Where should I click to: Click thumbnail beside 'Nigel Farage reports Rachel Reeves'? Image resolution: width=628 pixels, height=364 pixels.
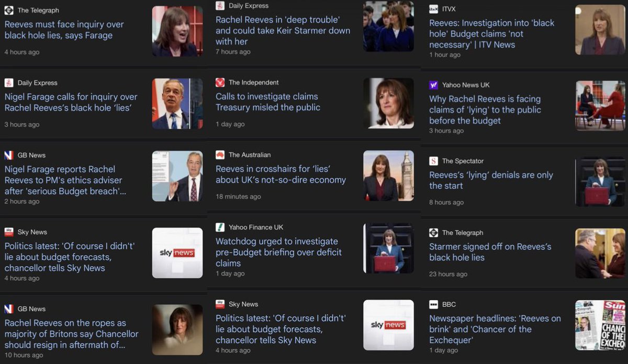point(177,176)
